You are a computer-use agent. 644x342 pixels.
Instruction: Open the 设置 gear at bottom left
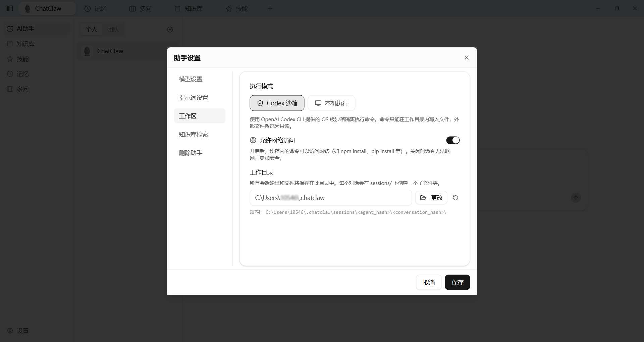[x=17, y=331]
